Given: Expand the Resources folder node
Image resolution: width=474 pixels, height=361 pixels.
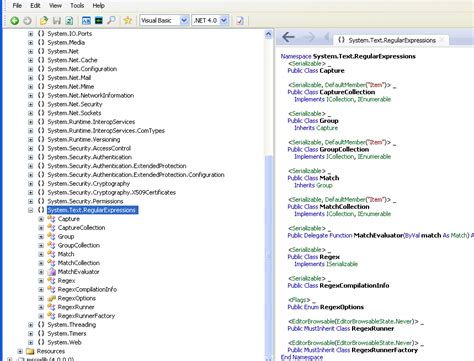Looking at the screenshot, I should click(20, 351).
